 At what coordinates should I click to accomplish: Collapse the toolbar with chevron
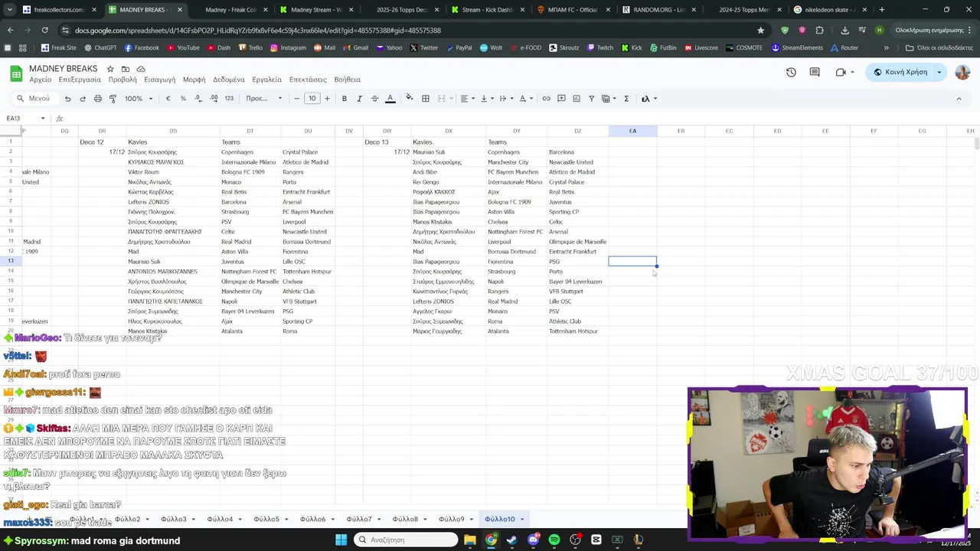(x=959, y=99)
